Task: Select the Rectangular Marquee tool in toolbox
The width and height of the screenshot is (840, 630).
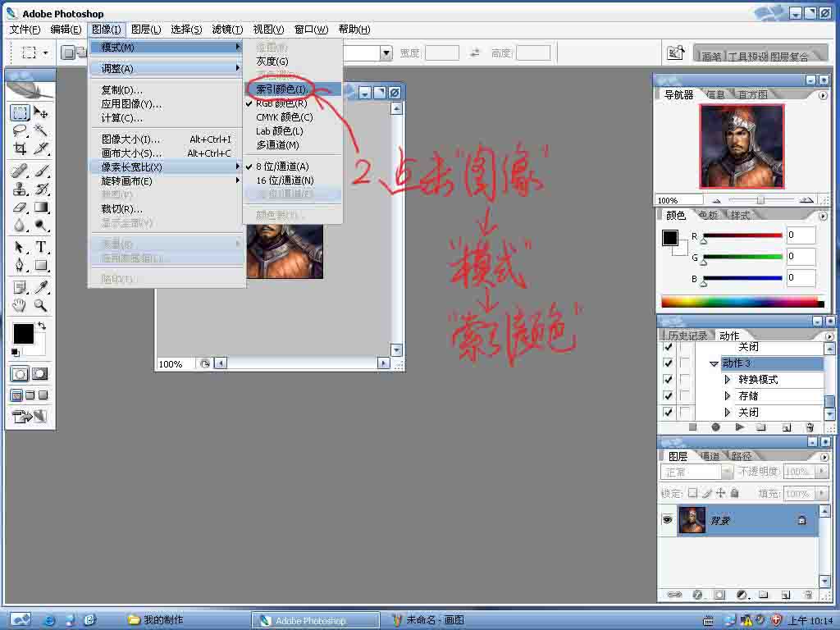Action: (x=20, y=112)
